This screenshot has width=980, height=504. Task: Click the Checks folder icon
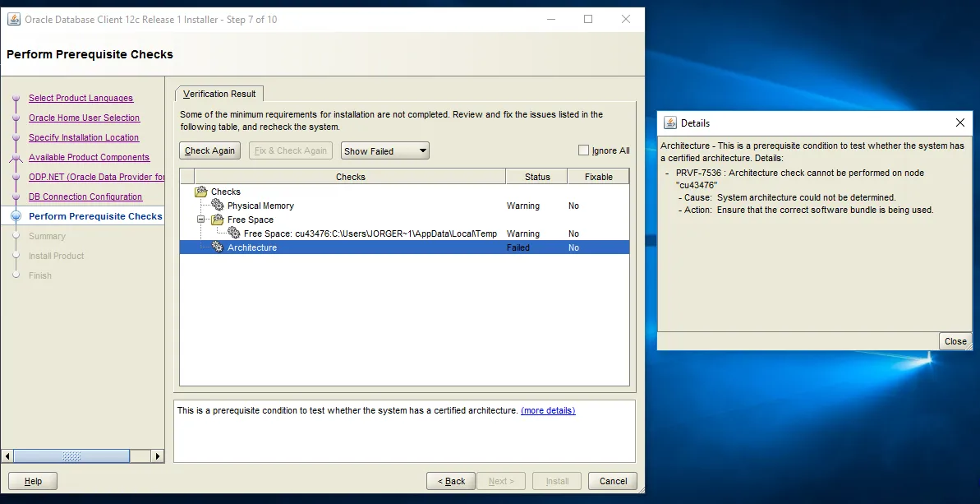point(201,192)
